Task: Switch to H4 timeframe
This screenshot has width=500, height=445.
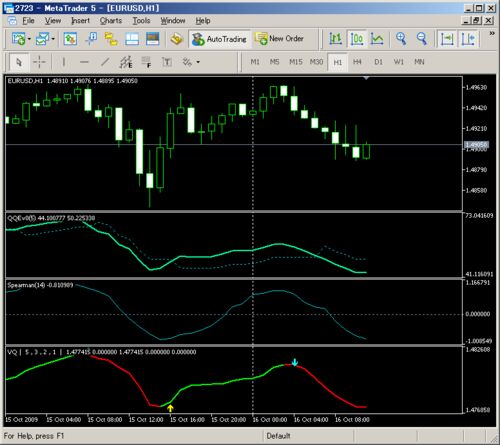Action: (x=357, y=62)
